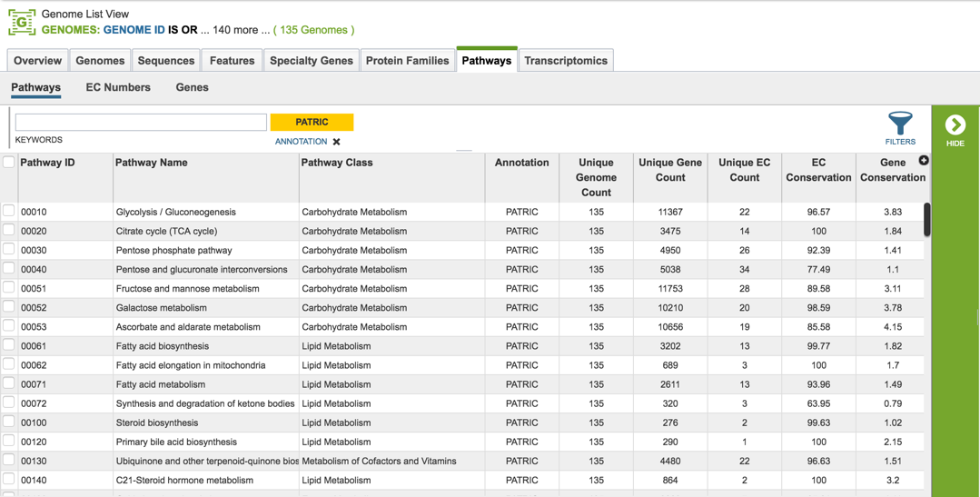
Task: Click Metabolism of Cofactors and Vitamins cell
Action: (x=379, y=462)
